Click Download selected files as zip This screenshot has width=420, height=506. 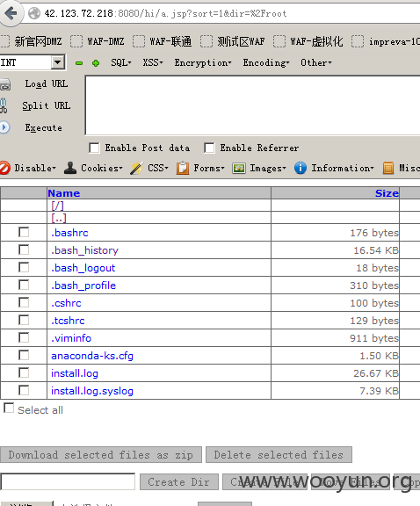tap(101, 455)
